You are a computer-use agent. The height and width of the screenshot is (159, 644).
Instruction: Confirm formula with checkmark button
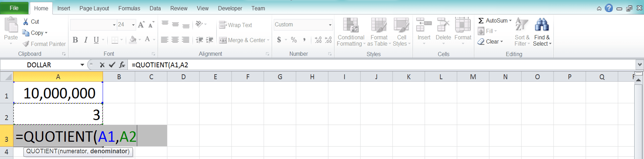pyautogui.click(x=112, y=65)
